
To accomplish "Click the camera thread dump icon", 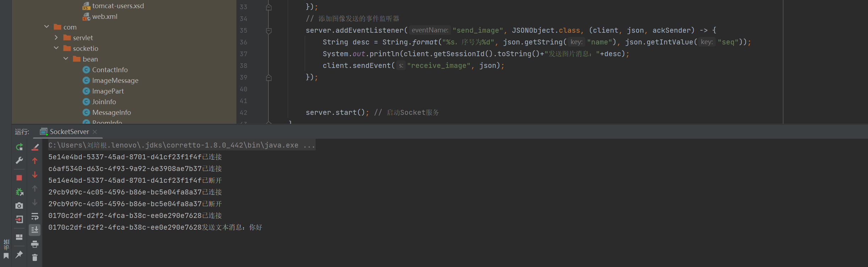I will click(x=19, y=205).
